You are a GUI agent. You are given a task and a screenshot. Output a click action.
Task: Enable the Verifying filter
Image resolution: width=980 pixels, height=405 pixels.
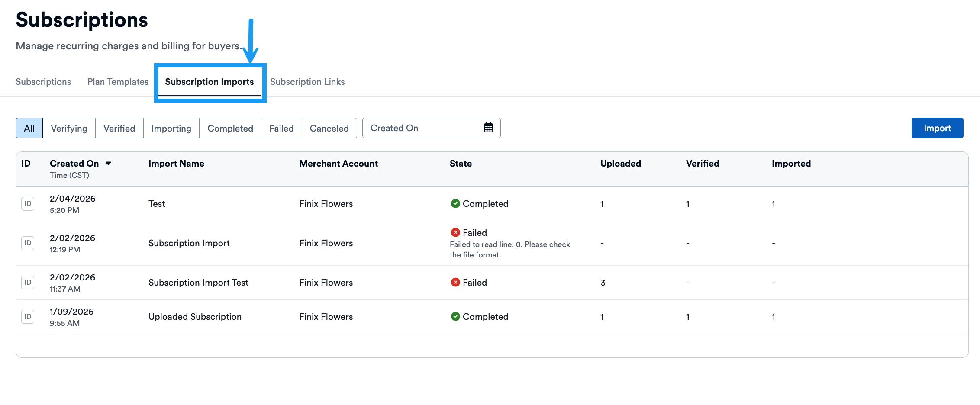[x=69, y=128]
